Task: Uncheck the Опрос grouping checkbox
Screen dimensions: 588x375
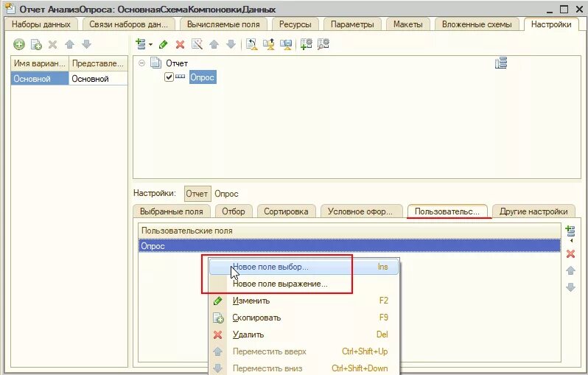Action: coord(169,77)
